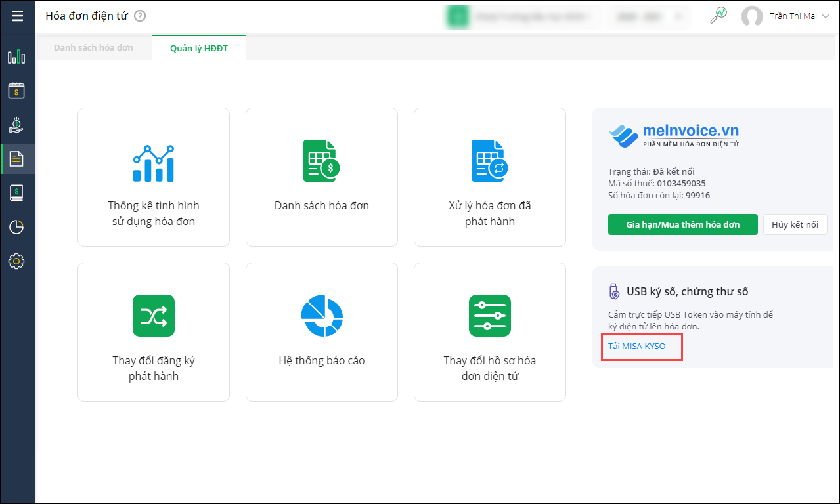
Task: Click the blue Xử lý hóa đơn icon
Action: click(x=489, y=160)
